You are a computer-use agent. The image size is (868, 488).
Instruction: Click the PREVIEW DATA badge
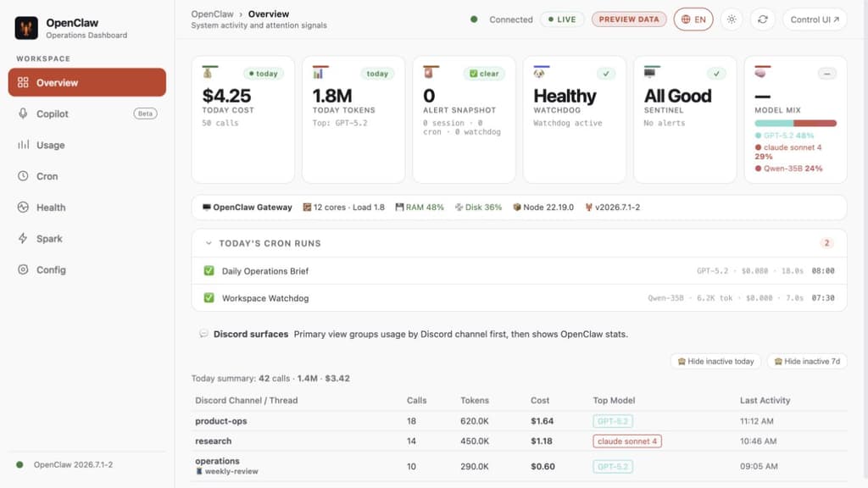click(x=629, y=19)
